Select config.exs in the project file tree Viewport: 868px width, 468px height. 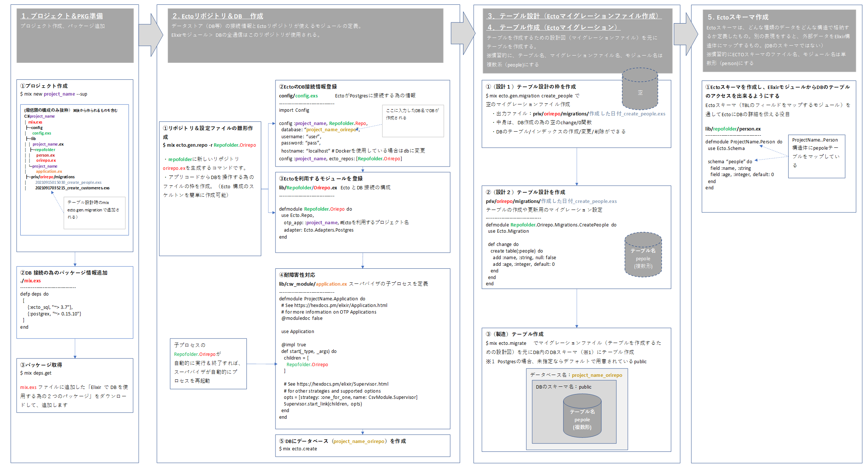42,133
